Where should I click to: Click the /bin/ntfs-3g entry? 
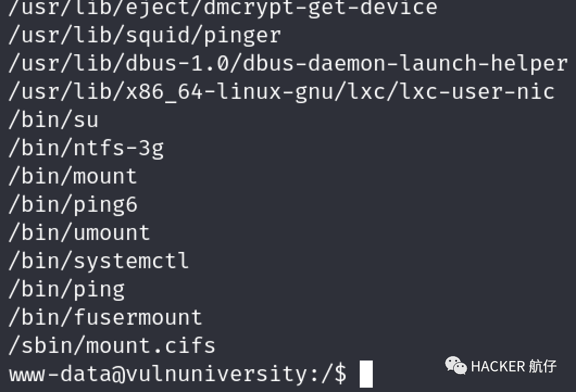click(86, 148)
